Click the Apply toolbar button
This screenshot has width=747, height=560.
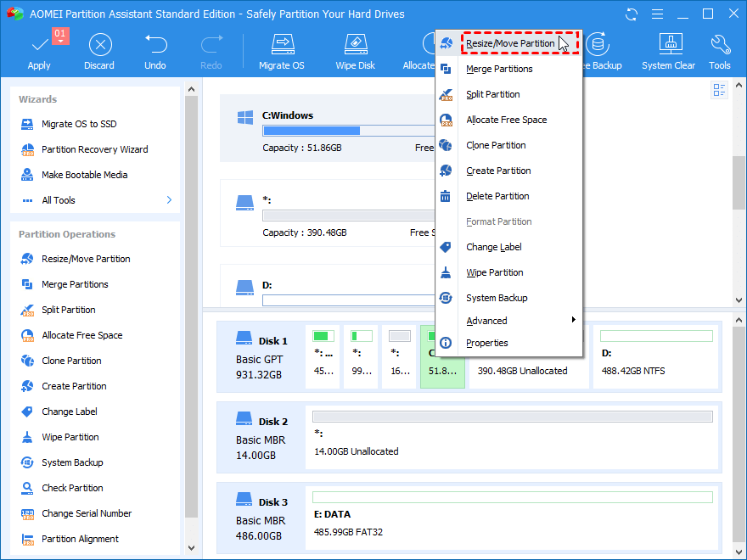pyautogui.click(x=39, y=52)
